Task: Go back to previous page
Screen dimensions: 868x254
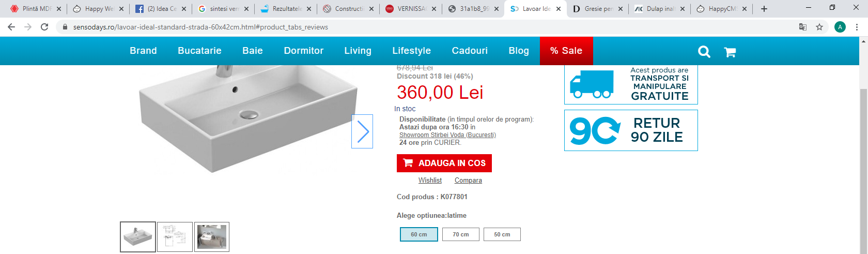Action: tap(11, 27)
